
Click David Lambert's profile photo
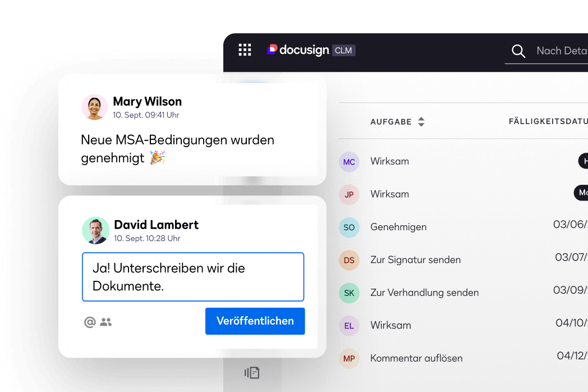click(95, 231)
